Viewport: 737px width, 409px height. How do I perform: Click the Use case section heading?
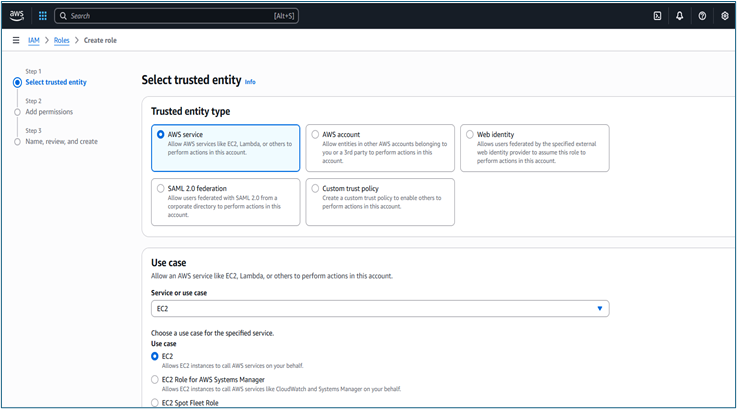point(168,263)
